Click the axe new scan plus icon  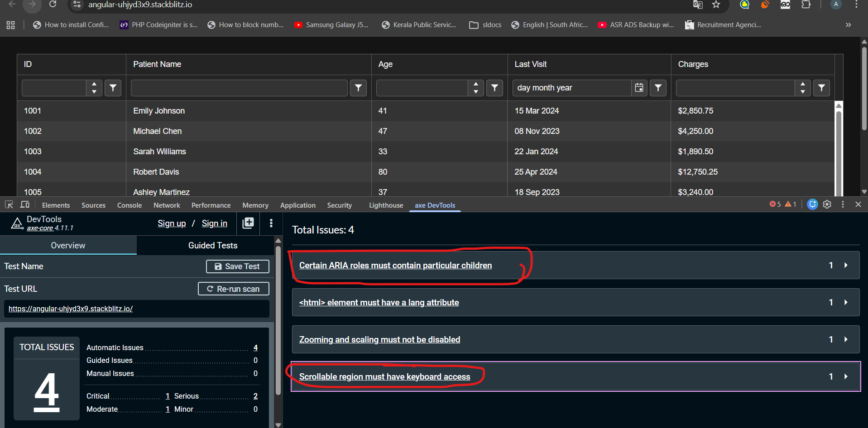click(248, 223)
